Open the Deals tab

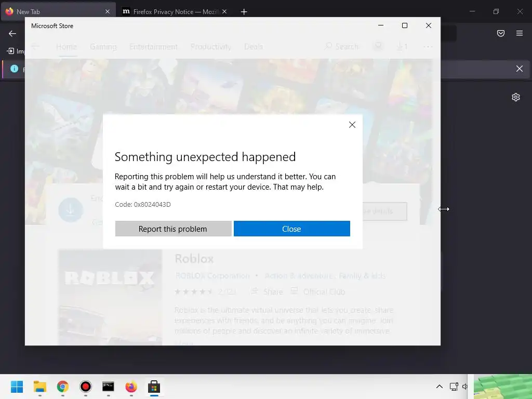tap(254, 46)
